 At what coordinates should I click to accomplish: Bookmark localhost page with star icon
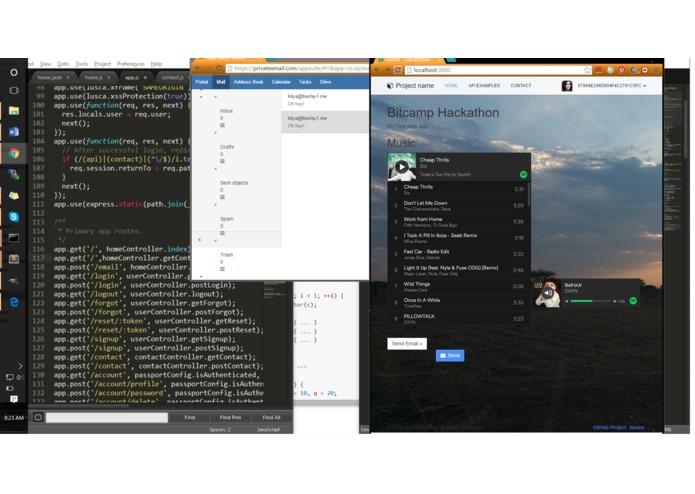[587, 70]
